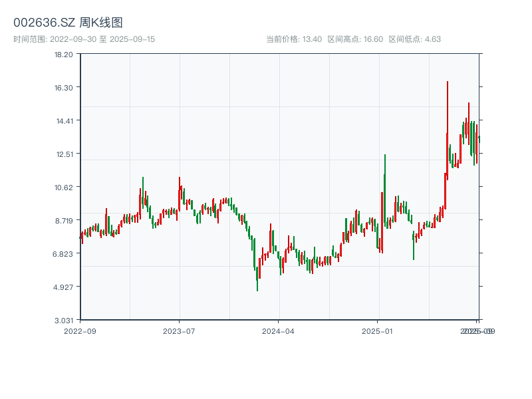
Task: Click the chart title 002636.SZ 周K线图
Action: tap(68, 23)
